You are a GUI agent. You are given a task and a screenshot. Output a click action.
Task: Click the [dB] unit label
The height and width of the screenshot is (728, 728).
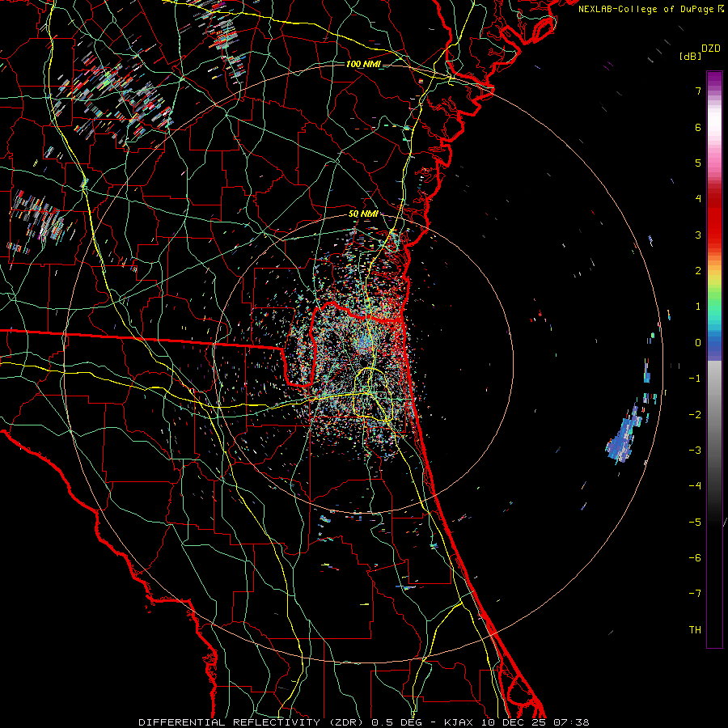[x=690, y=57]
